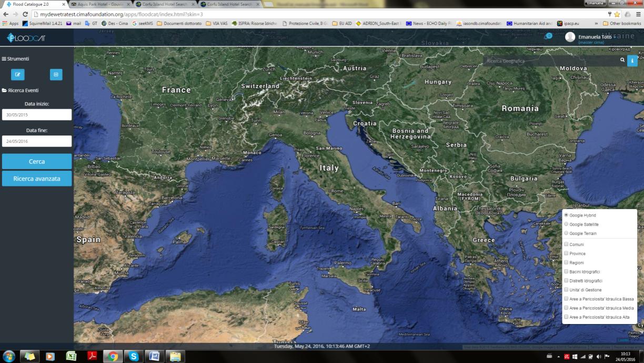Click the browser back arrow
644x363 pixels.
pos(5,14)
